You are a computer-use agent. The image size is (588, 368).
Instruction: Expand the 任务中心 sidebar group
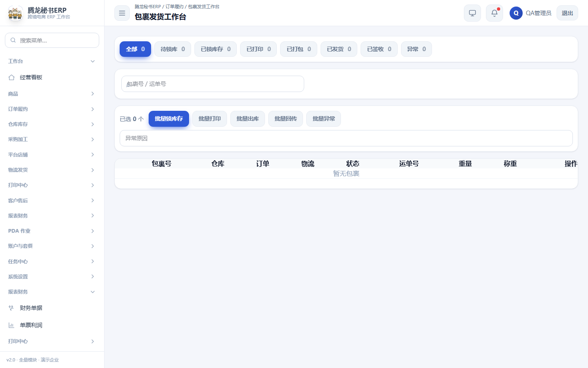pos(52,261)
